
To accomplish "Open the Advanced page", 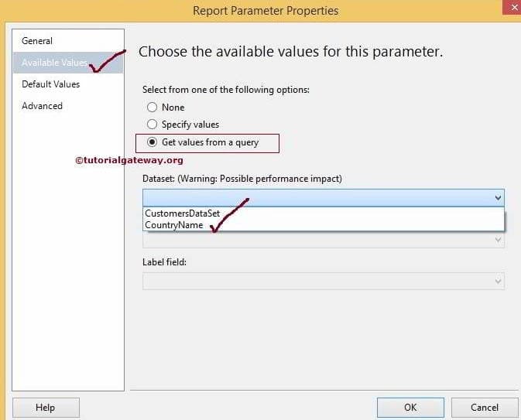I will pos(42,106).
